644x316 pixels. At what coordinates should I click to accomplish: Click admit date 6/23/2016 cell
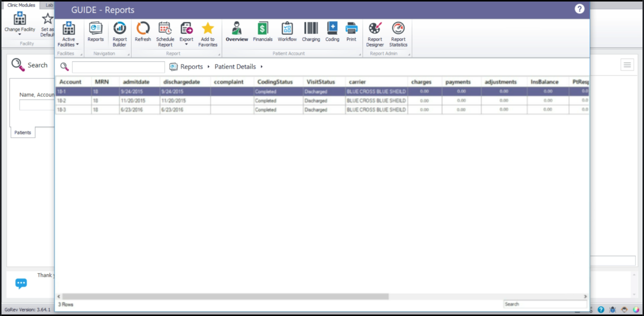(x=140, y=110)
